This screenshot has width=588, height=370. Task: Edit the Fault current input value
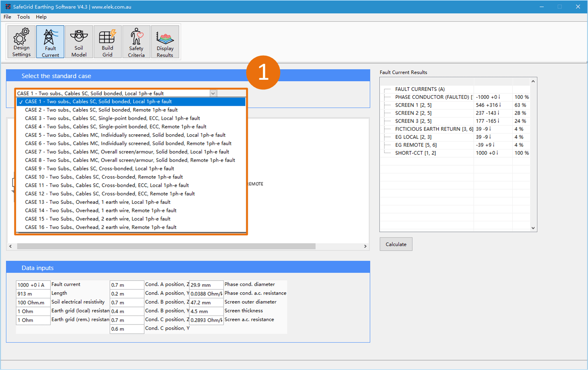coord(33,285)
